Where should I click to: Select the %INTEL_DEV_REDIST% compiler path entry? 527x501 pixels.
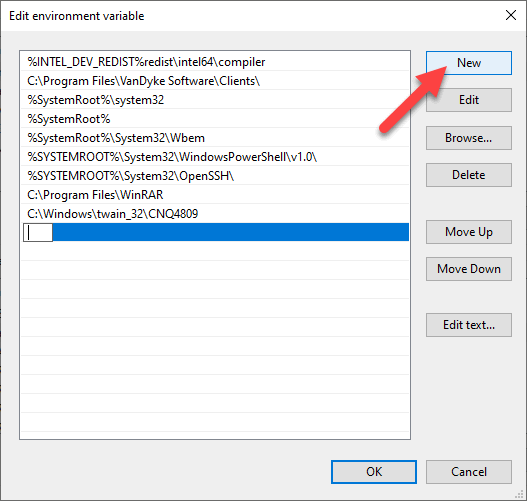(x=215, y=62)
